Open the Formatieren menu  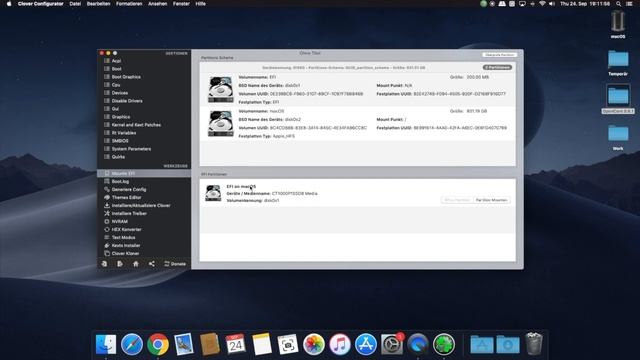(129, 4)
